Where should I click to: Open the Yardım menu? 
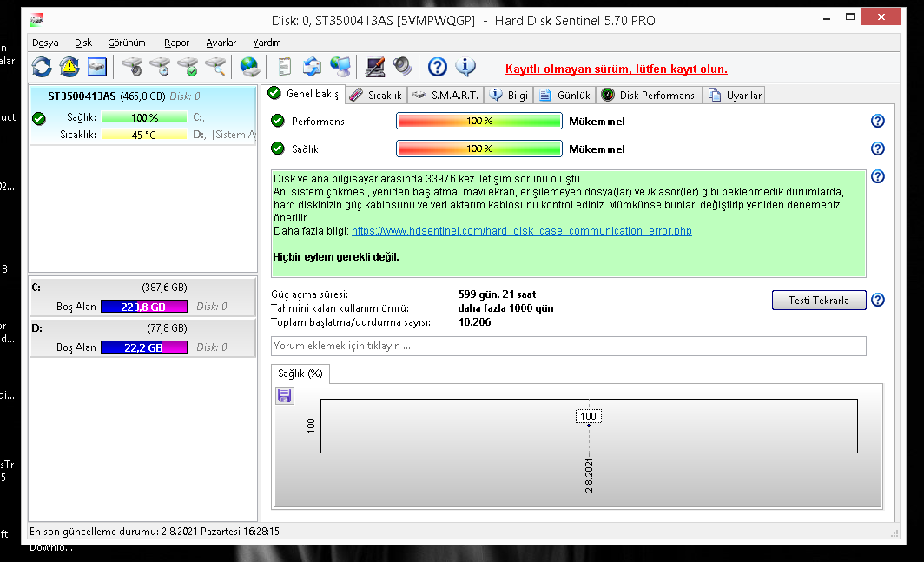(x=267, y=43)
